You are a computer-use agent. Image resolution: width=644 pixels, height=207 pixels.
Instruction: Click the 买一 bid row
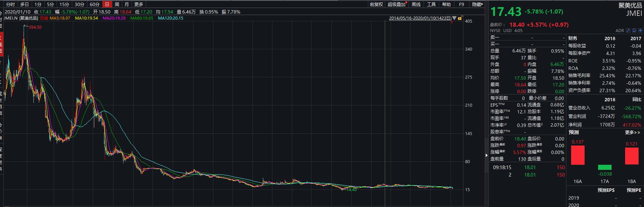tap(527, 44)
